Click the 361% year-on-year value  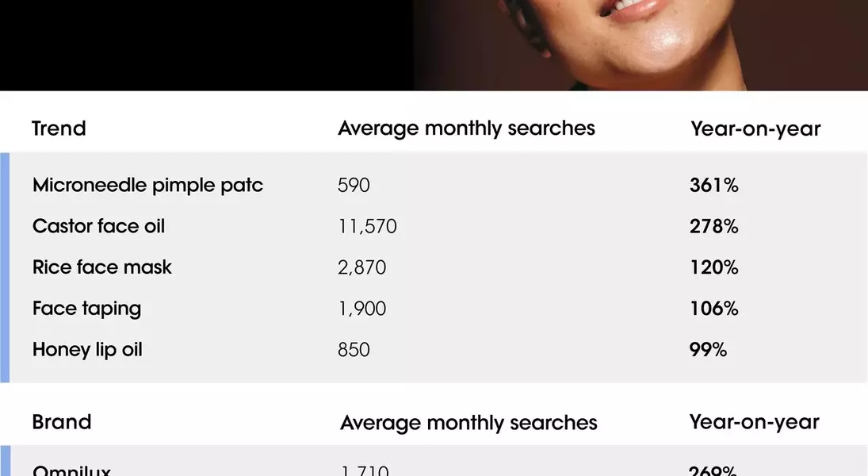(x=713, y=186)
